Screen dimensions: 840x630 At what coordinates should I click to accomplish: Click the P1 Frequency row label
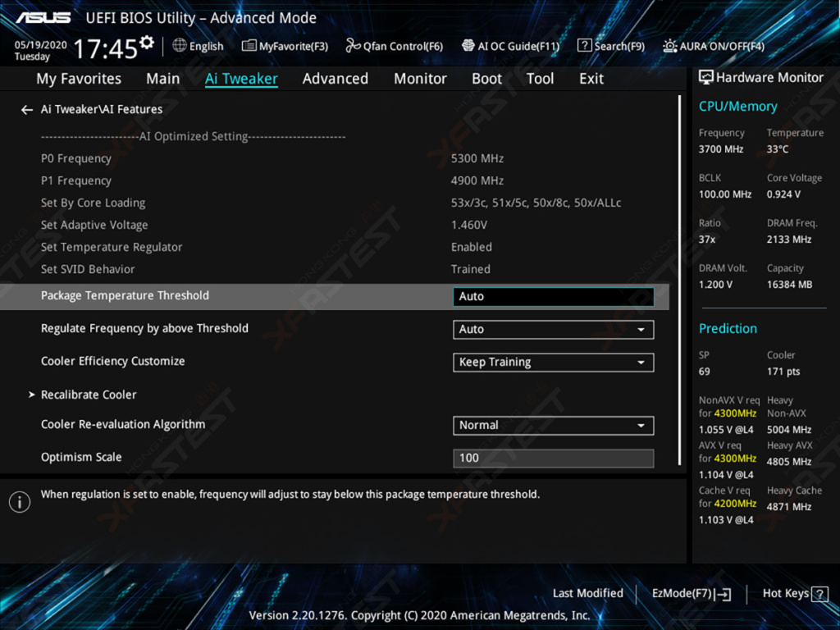click(76, 181)
